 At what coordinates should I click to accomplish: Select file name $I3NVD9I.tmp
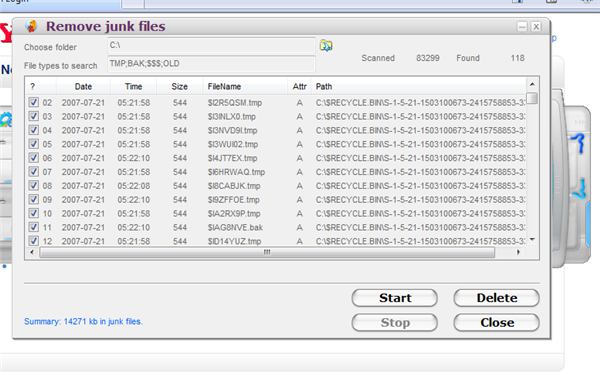pyautogui.click(x=232, y=130)
